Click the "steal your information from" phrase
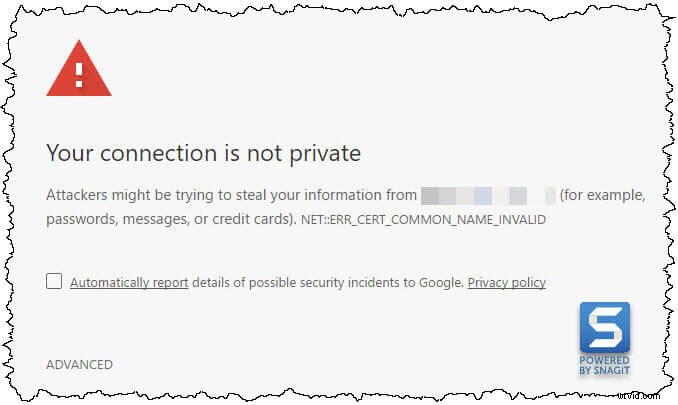 click(x=332, y=195)
